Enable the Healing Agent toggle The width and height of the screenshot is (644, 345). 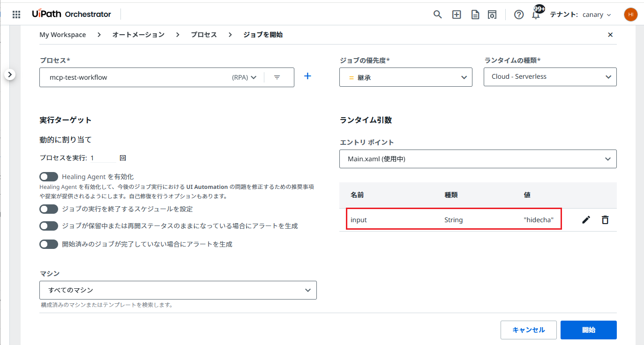point(49,177)
